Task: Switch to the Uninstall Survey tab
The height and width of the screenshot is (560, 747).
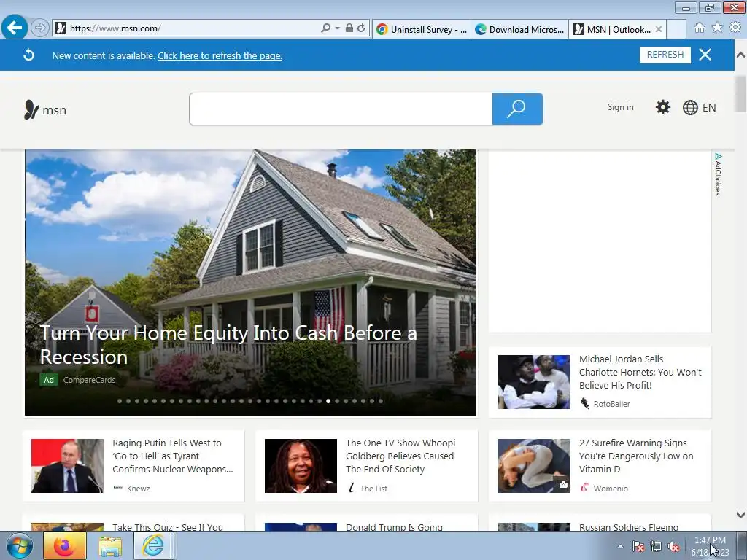Action: [x=422, y=29]
